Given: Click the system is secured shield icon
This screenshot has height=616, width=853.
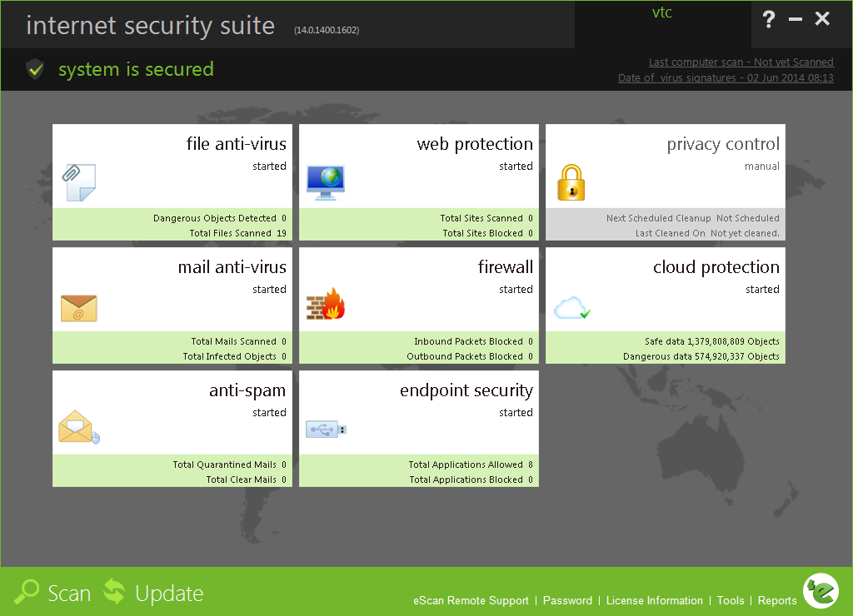Looking at the screenshot, I should coord(34,69).
